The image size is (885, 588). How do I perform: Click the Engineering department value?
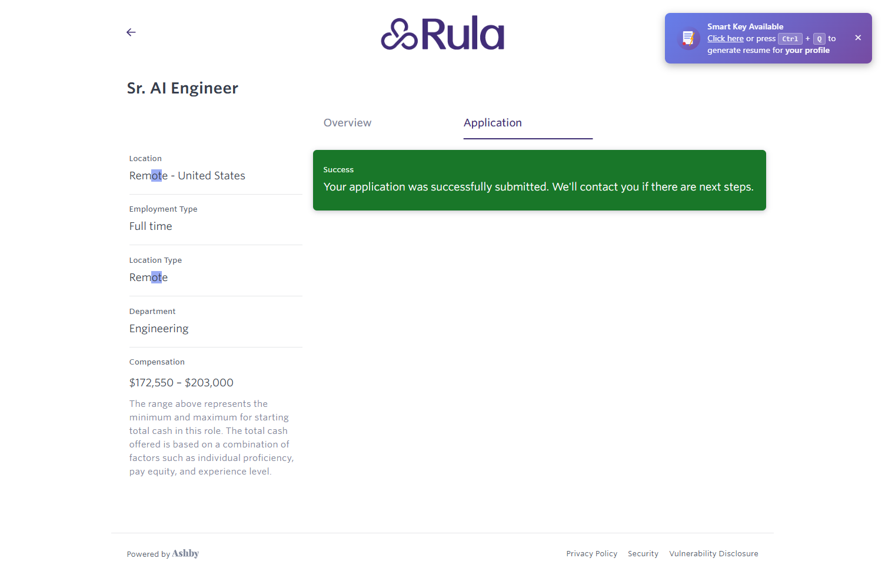[159, 329]
